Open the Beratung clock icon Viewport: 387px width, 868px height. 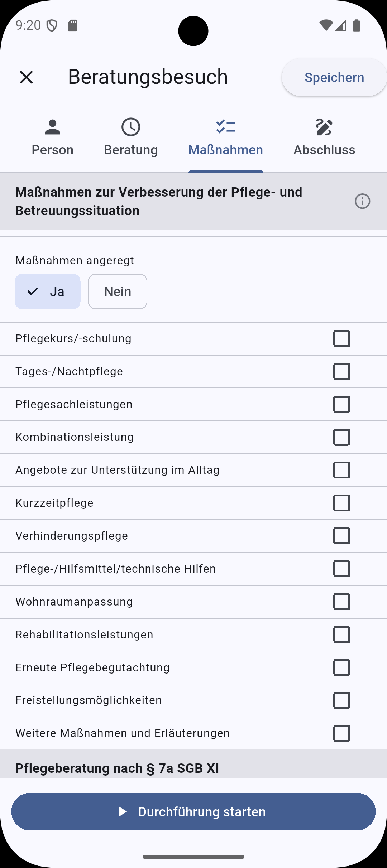tap(131, 127)
